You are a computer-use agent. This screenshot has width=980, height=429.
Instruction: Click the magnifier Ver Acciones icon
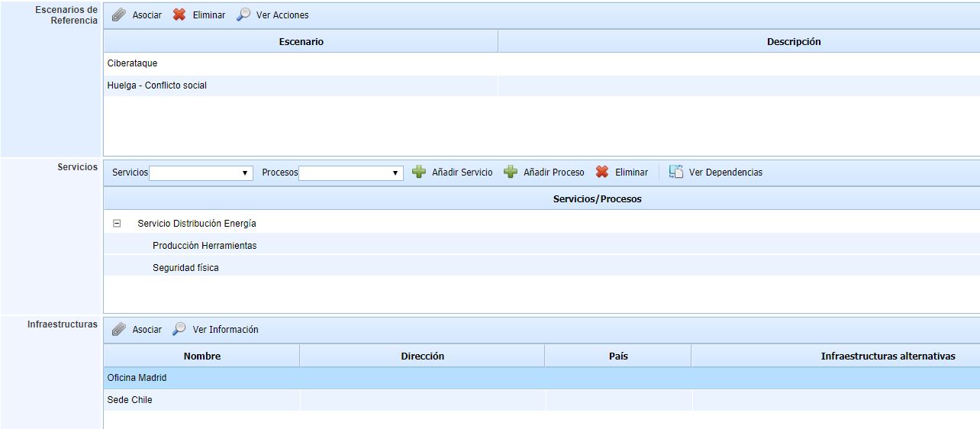243,15
